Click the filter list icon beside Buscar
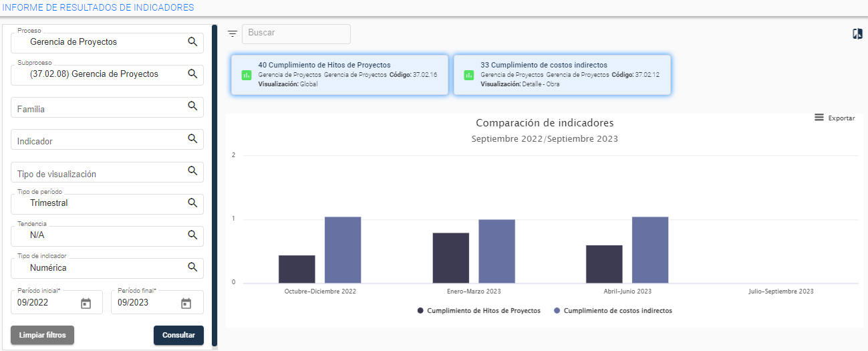 (233, 33)
